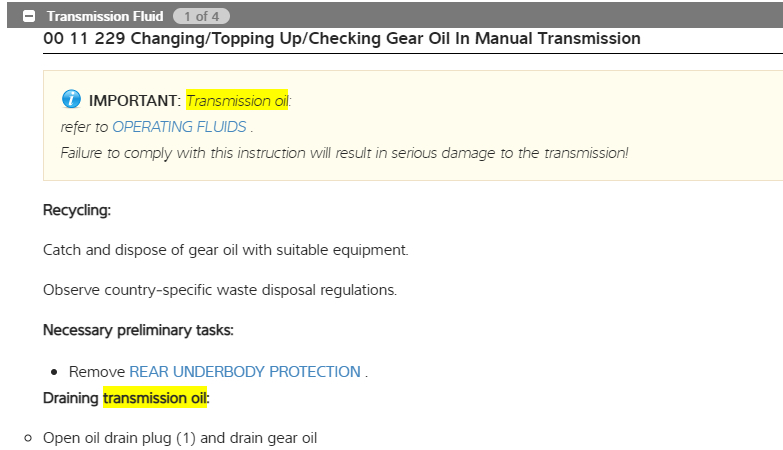Collapse the Transmission Fluid section minus icon
The image size is (783, 450).
29,16
